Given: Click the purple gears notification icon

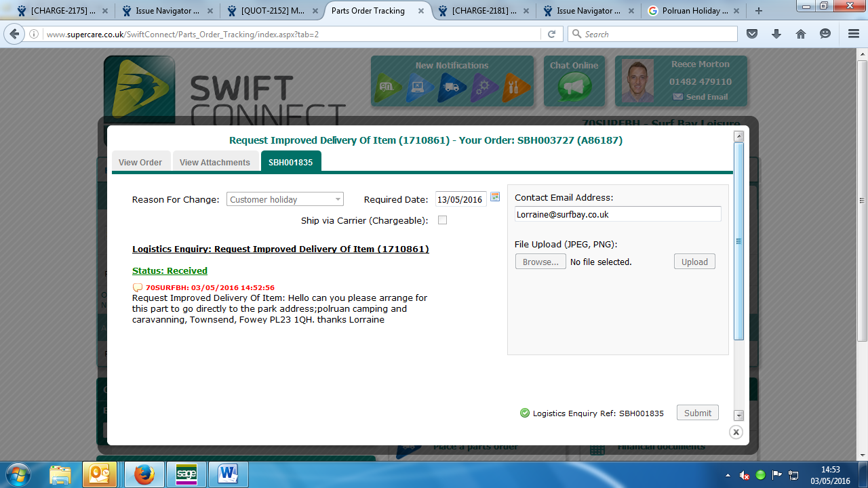Looking at the screenshot, I should [x=484, y=87].
